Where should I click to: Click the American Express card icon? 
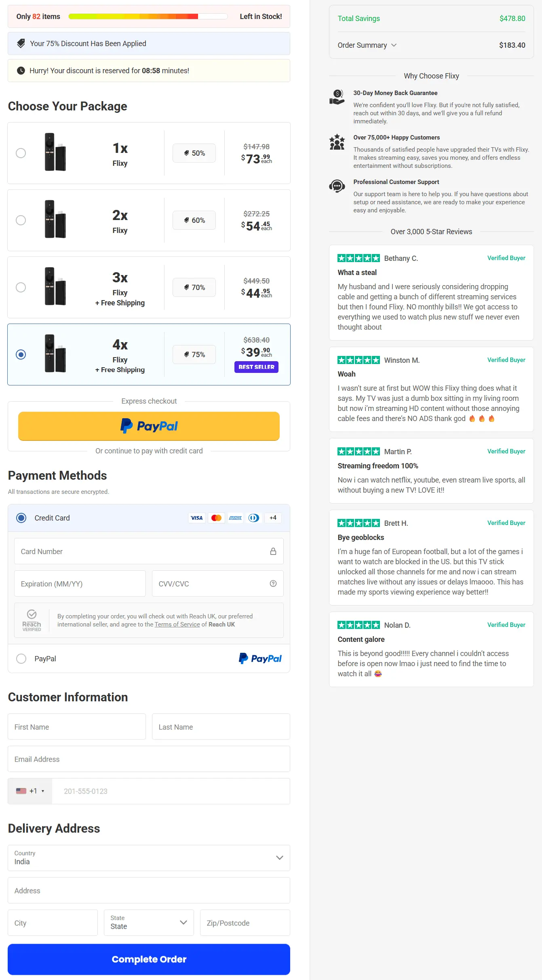point(235,518)
